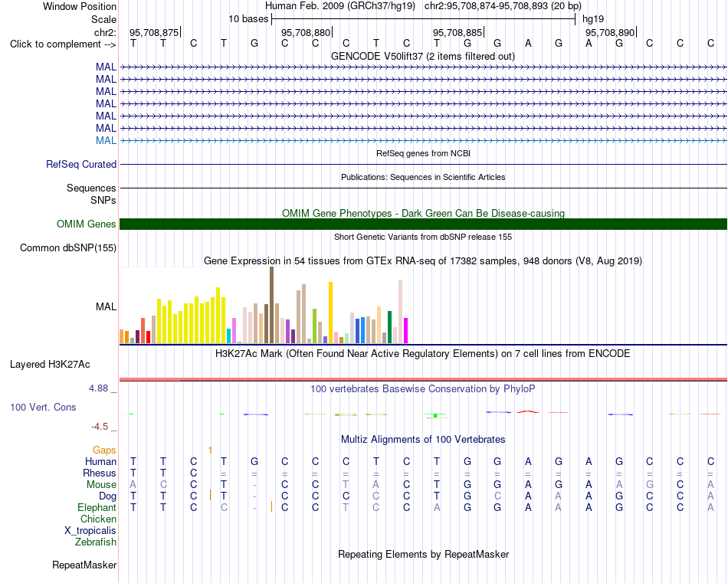
Task: Open the RefSeq Curated track label
Action: coord(81,164)
